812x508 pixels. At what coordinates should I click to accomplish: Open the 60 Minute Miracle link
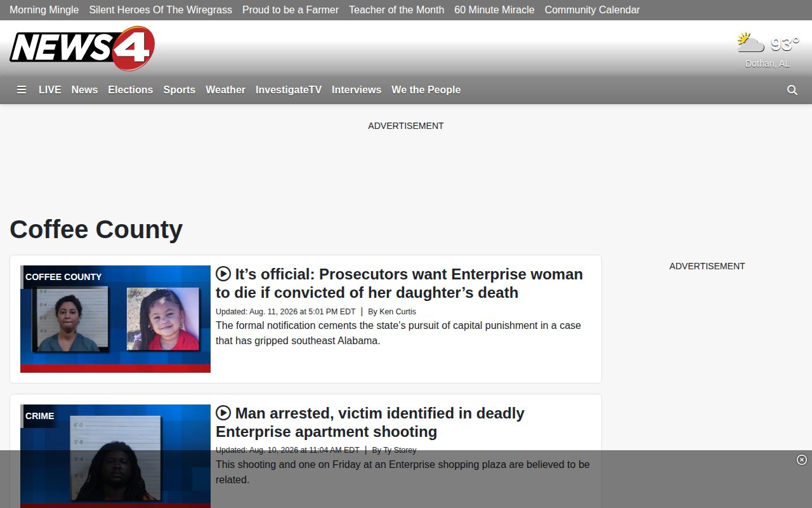[x=494, y=10]
